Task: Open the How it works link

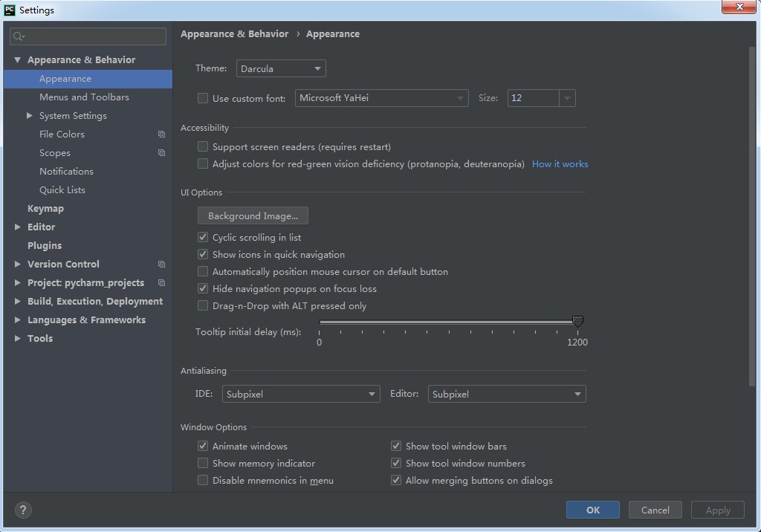Action: 560,163
